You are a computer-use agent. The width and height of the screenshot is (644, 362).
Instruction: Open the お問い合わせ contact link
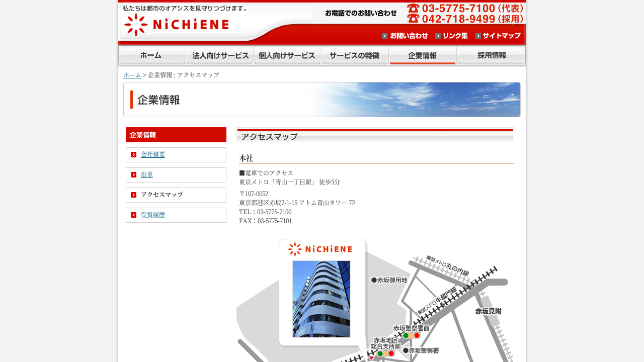(x=409, y=36)
